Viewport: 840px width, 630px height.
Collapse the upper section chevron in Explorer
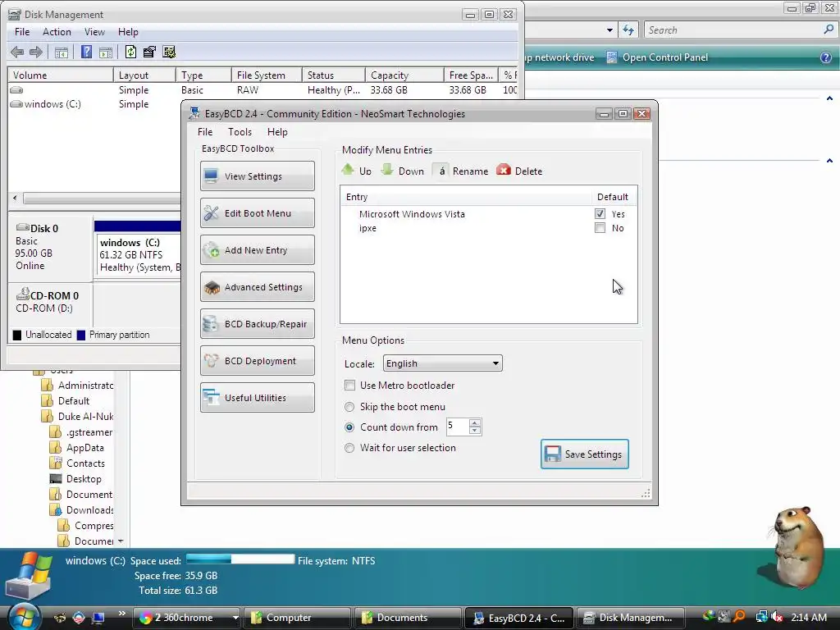tap(829, 98)
